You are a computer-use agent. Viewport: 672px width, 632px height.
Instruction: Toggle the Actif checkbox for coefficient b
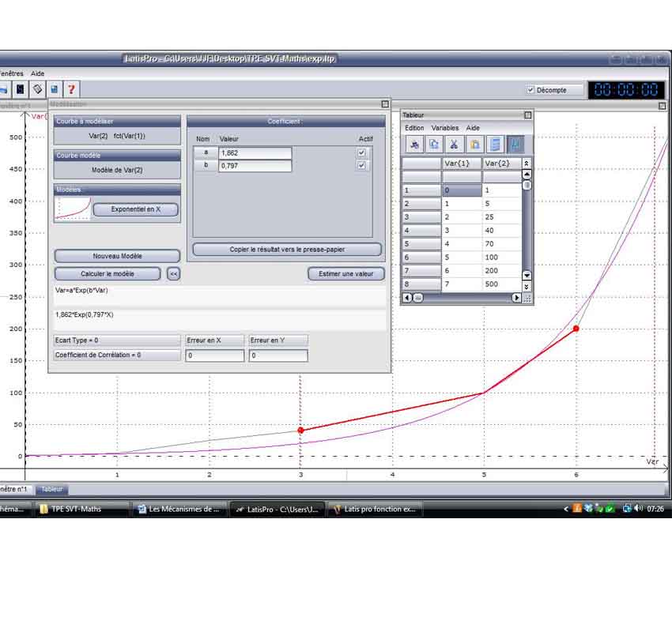362,166
